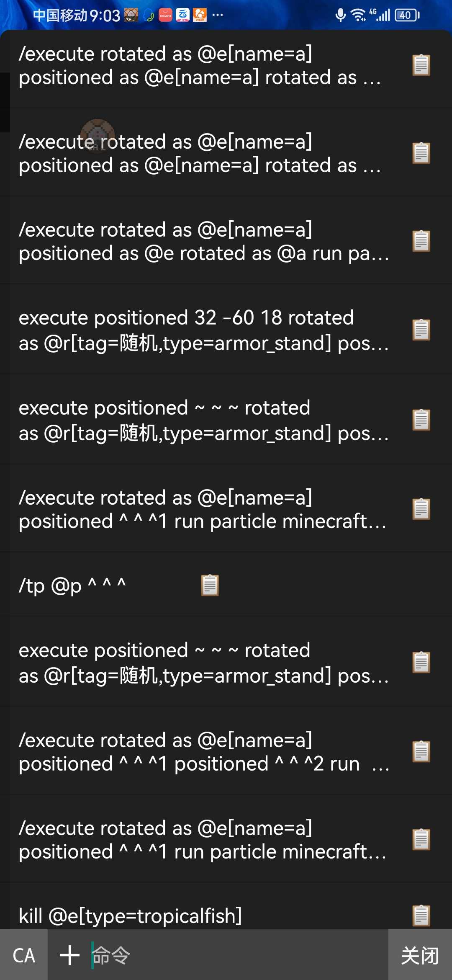452x980 pixels.
Task: Click clipboard icon next to 'execute positioned 32 -60 18' entry
Action: [x=421, y=330]
